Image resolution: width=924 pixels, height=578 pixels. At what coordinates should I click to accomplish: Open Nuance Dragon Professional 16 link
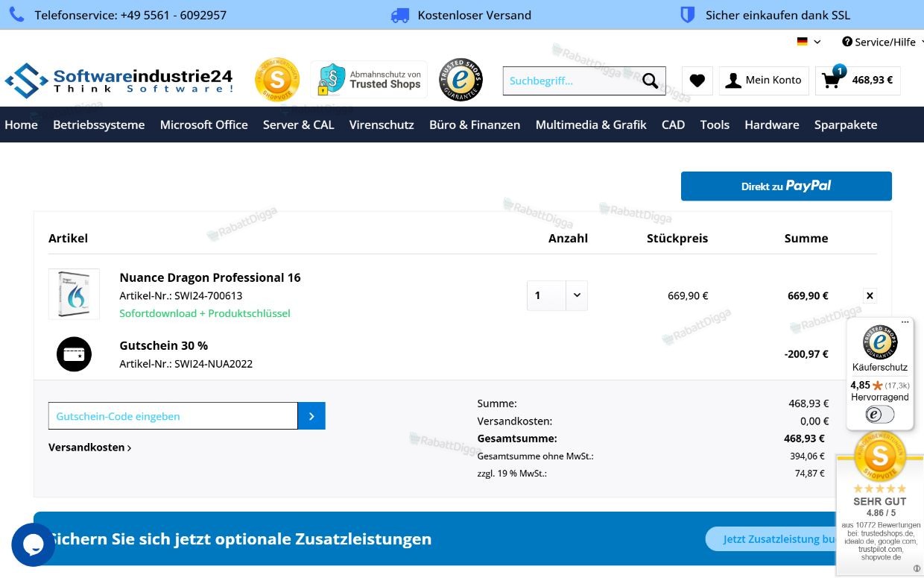210,277
